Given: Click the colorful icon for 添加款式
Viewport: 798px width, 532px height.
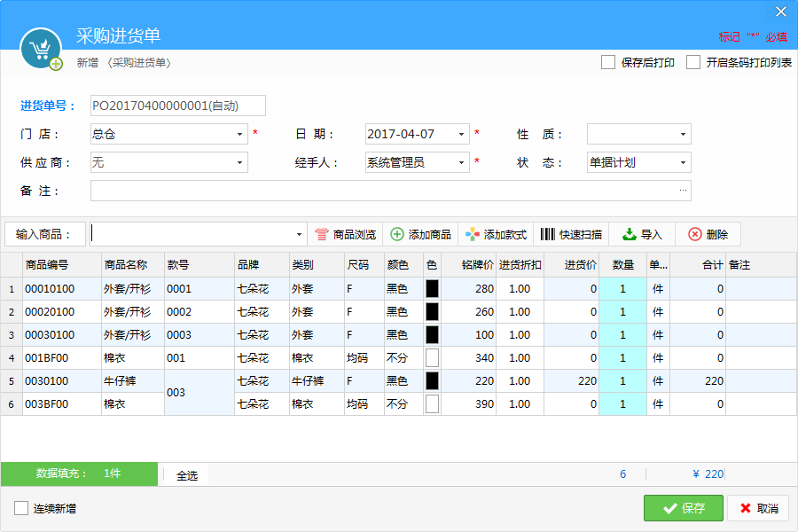Looking at the screenshot, I should (473, 234).
